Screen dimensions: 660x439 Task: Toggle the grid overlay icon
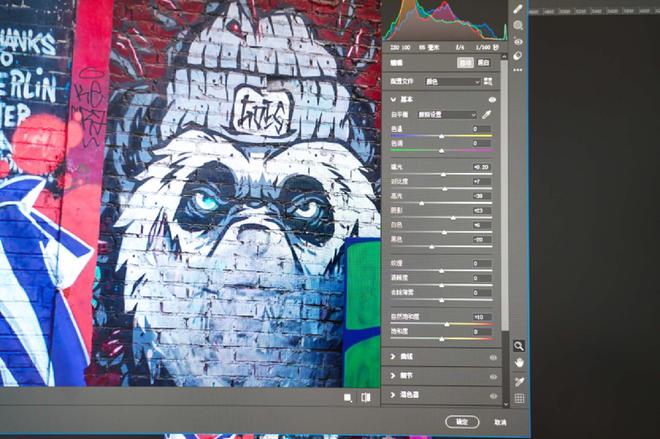[x=519, y=398]
